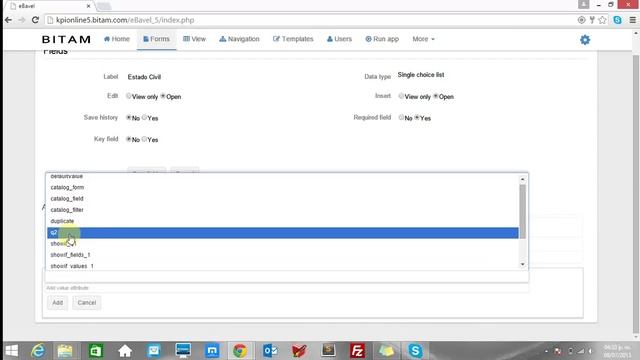The width and height of the screenshot is (640, 360).
Task: Open File Explorer from the taskbar
Action: pyautogui.click(x=65, y=351)
